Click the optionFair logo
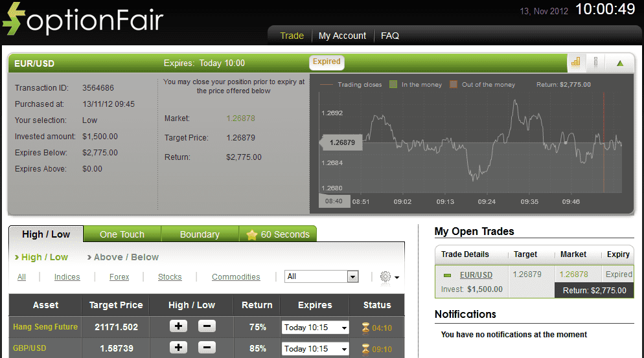The image size is (644, 358). click(x=83, y=20)
